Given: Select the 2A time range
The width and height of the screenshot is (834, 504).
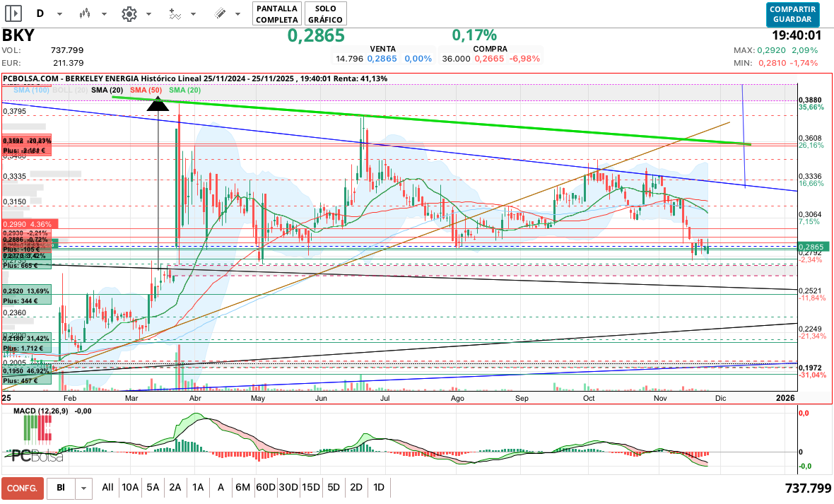Looking at the screenshot, I should tap(175, 487).
